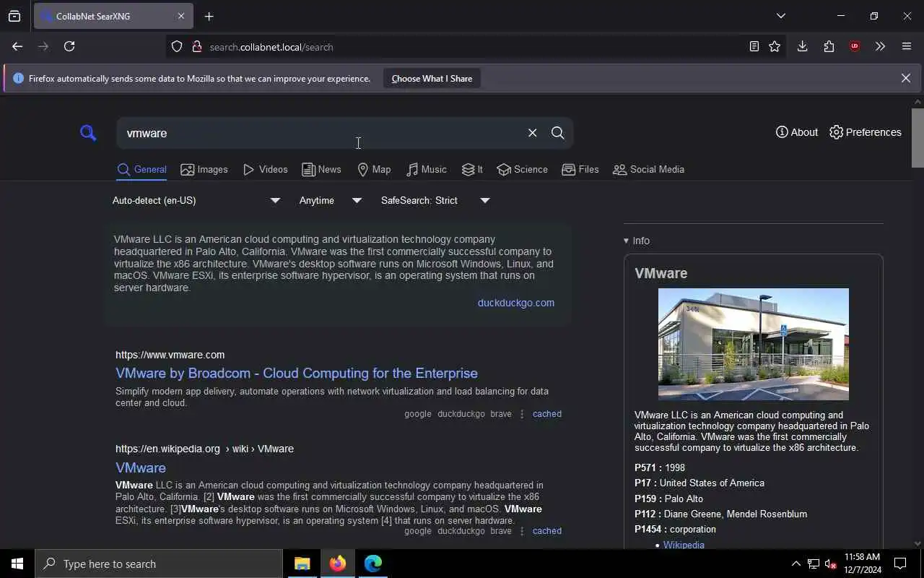Clear the vmware search query
924x578 pixels.
click(x=532, y=133)
